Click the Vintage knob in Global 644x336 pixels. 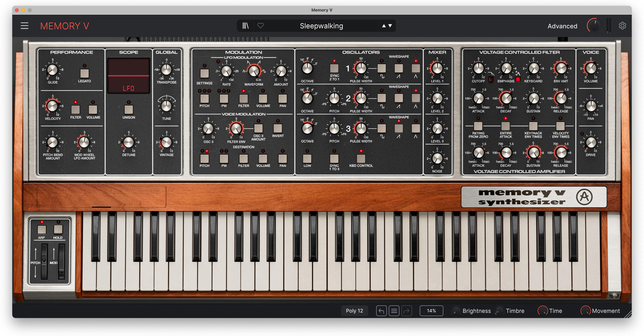tap(166, 143)
